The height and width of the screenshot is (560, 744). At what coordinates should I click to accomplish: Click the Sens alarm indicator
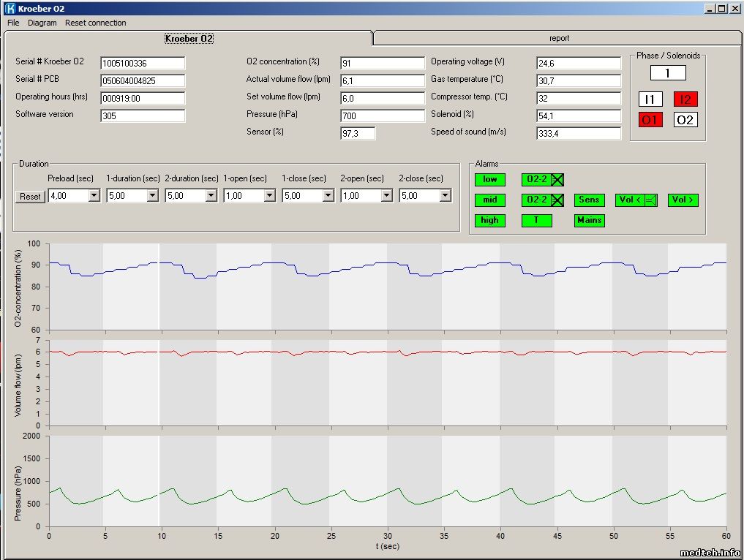(589, 200)
